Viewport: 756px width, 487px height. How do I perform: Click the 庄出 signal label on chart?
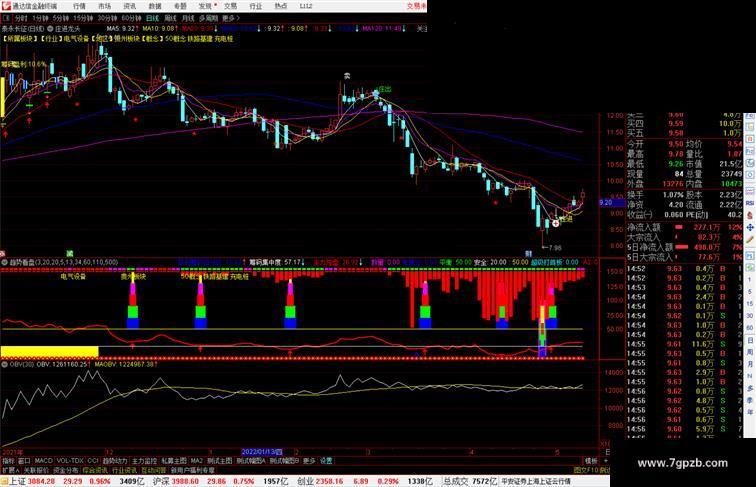(x=384, y=89)
